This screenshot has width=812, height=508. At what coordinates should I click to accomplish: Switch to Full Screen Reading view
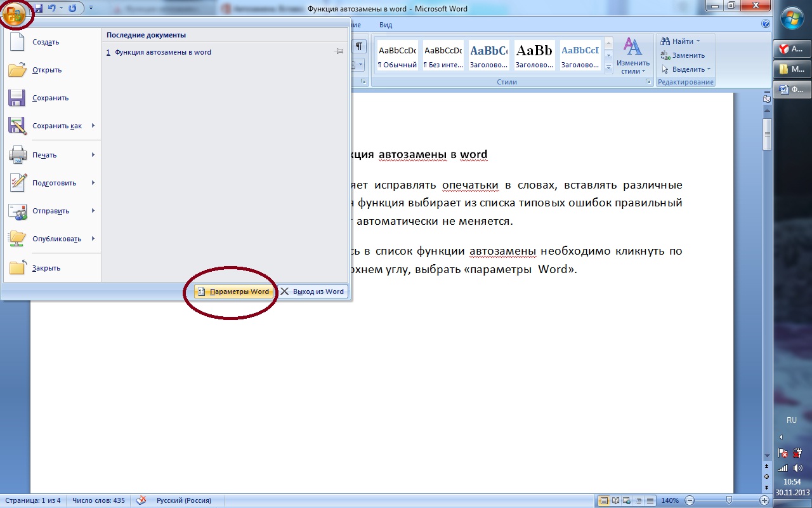click(615, 500)
